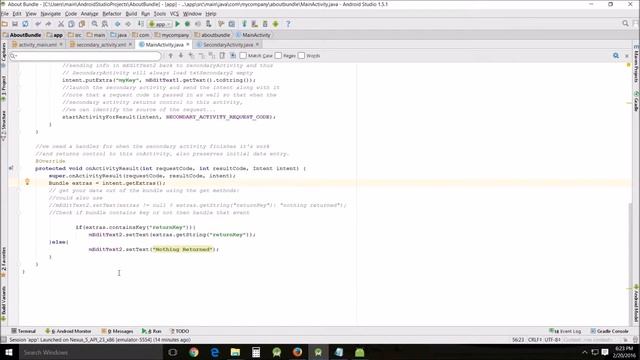Open the Terminal tool window
The height and width of the screenshot is (360, 640).
(24, 331)
